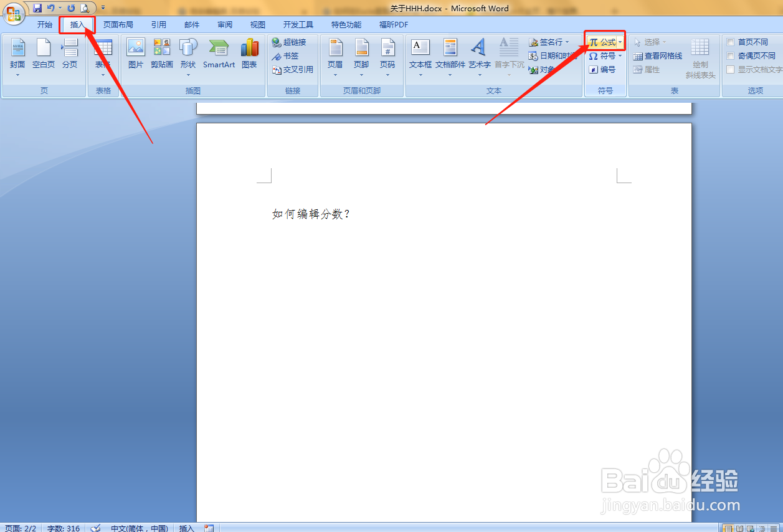Switch to the Mailings (邮件) tab
Viewport: 783px width, 532px height.
pyautogui.click(x=192, y=25)
